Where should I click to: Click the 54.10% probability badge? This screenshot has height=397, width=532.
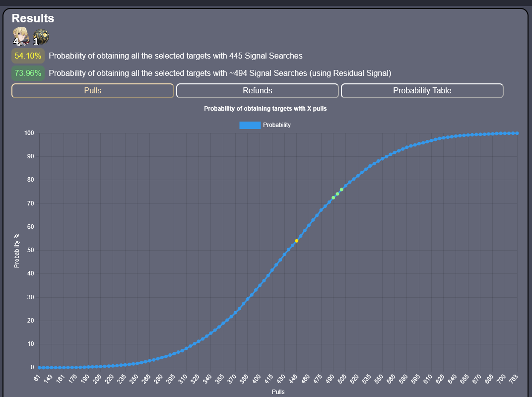point(28,56)
